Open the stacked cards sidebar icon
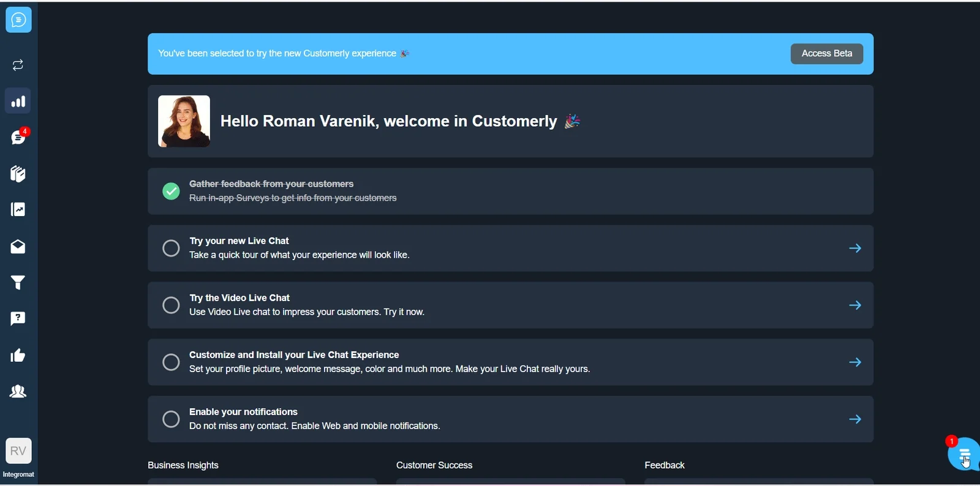The width and height of the screenshot is (980, 486). [x=18, y=174]
